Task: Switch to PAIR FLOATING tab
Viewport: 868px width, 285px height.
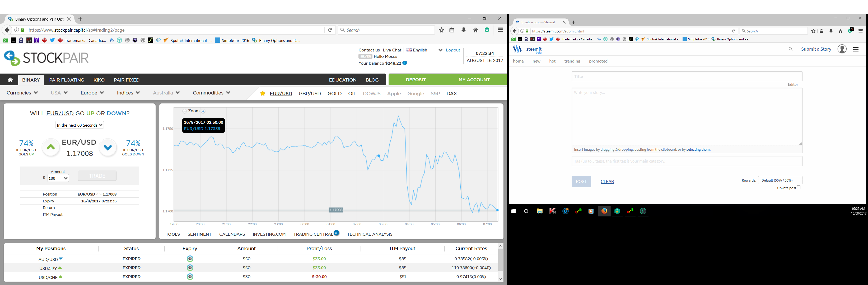Action: 67,80
